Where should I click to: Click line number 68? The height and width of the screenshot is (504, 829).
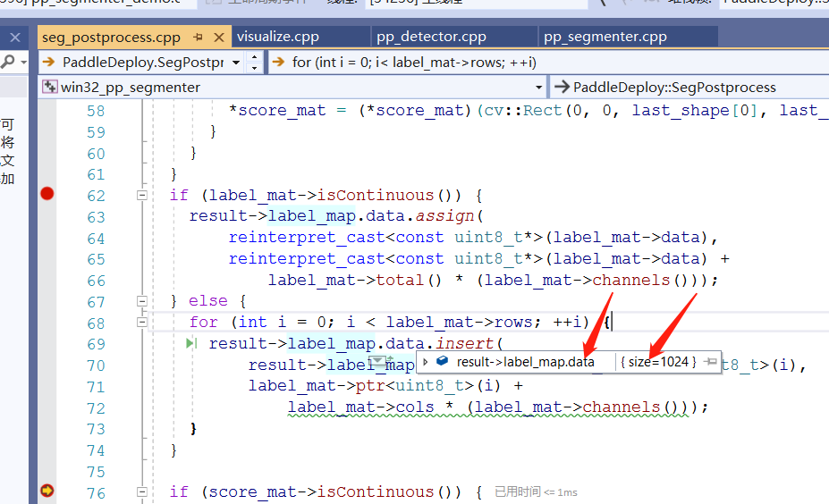(96, 323)
